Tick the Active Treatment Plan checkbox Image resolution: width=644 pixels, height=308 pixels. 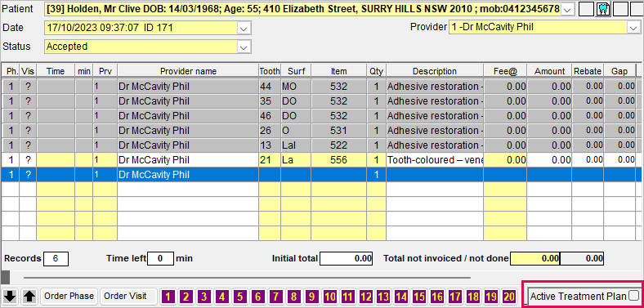pos(633,295)
